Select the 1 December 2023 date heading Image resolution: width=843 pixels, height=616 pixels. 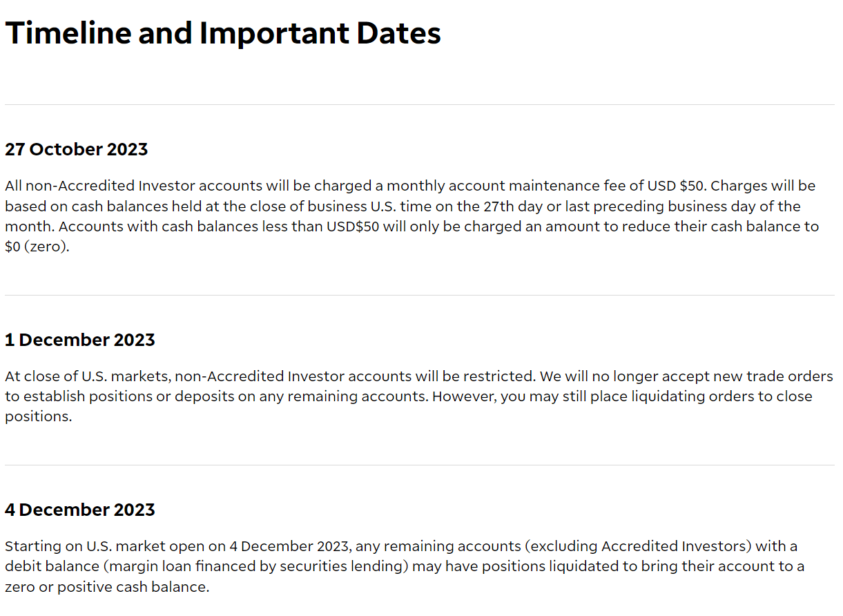pos(80,340)
